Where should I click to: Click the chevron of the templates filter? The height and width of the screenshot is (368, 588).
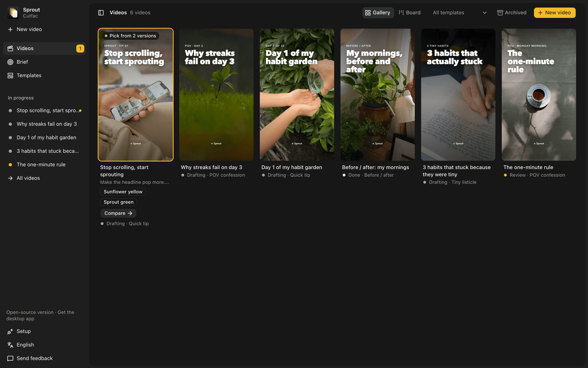coord(485,13)
